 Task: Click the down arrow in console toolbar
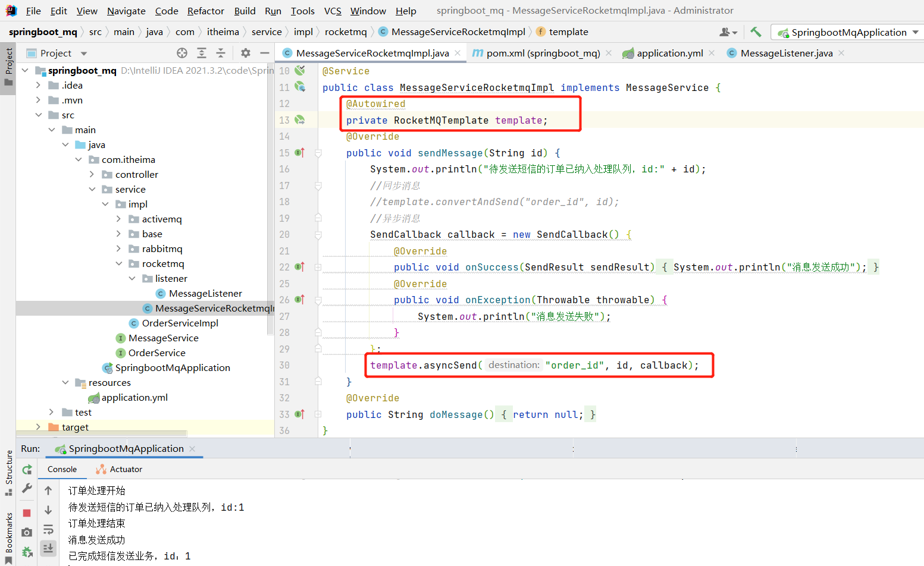[48, 510]
